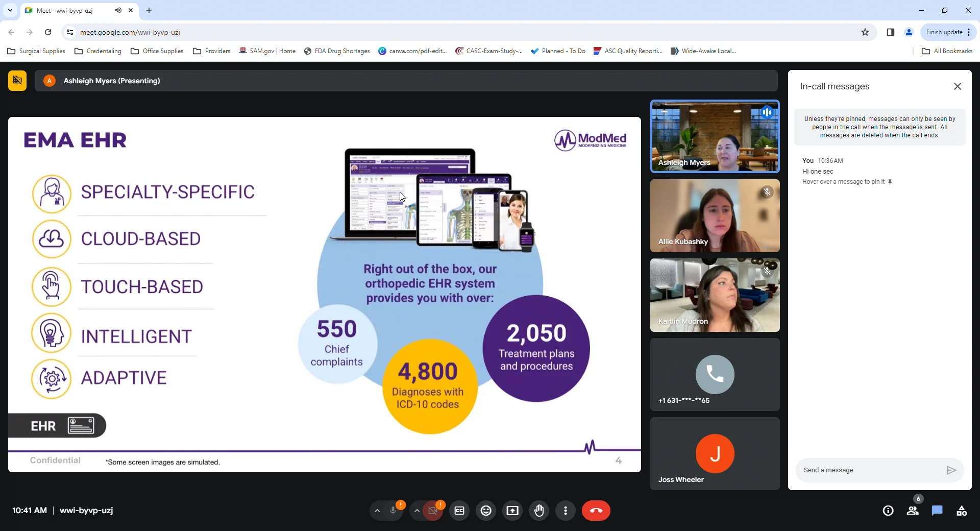The height and width of the screenshot is (531, 980).
Task: Click the Finish update button
Action: coord(943,32)
